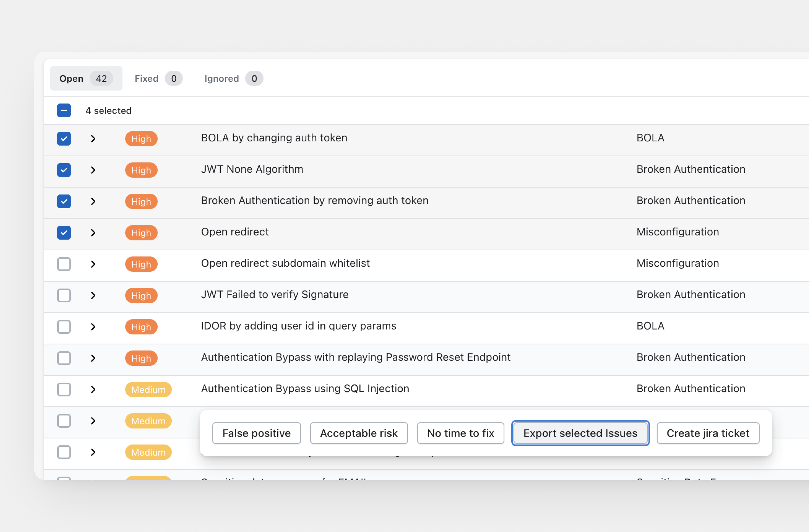This screenshot has width=809, height=532.
Task: Deselect the JWT None Algorithm issue checkbox
Action: tap(64, 170)
